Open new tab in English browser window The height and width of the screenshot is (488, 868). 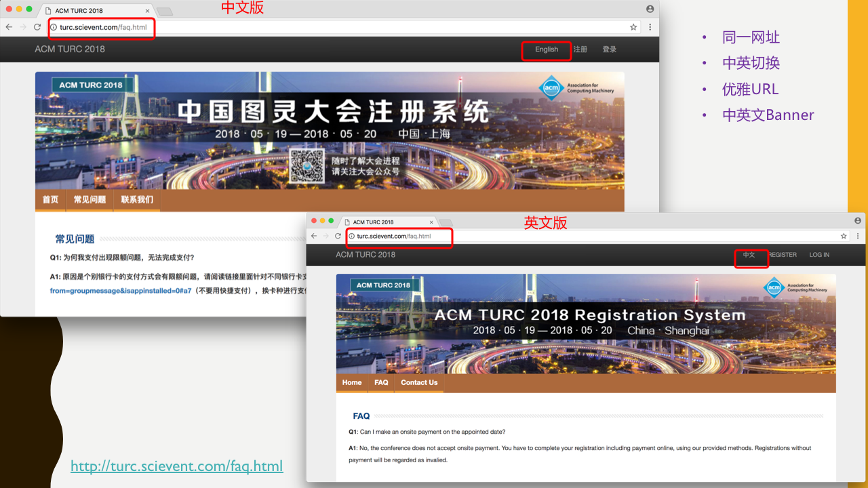coord(446,222)
